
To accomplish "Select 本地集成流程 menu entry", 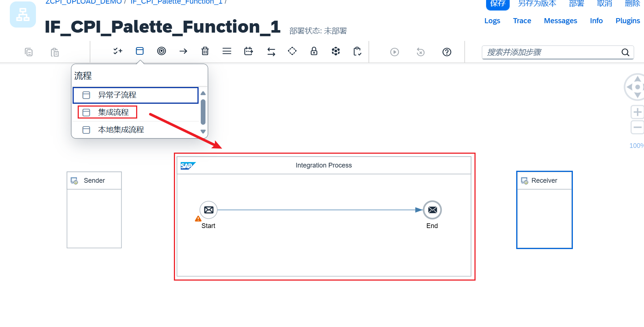I will (121, 129).
